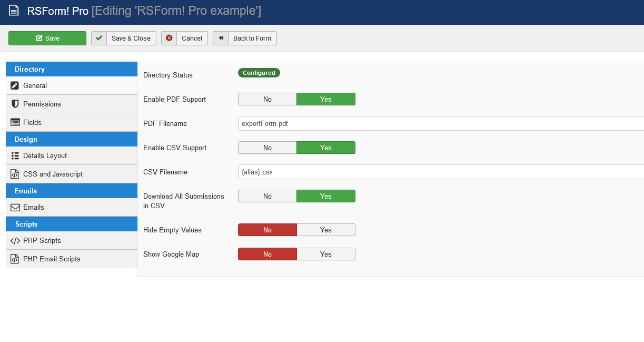644x342 pixels.
Task: Click the pencil icon next to General
Action: [15, 85]
